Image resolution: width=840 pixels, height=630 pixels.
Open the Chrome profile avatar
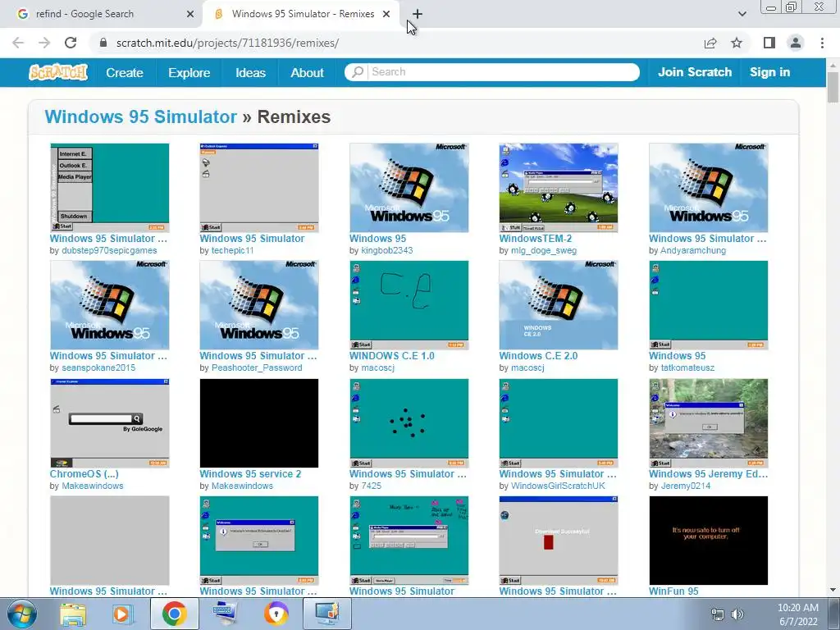click(796, 43)
